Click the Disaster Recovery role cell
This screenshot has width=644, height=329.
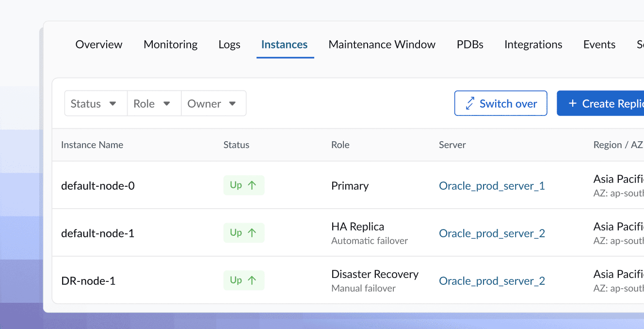pyautogui.click(x=375, y=274)
